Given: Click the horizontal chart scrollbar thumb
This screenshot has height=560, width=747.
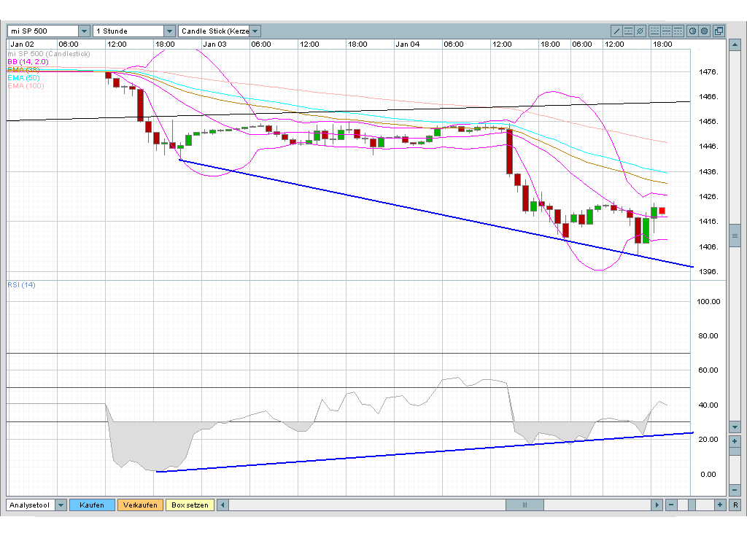Looking at the screenshot, I should [x=524, y=505].
